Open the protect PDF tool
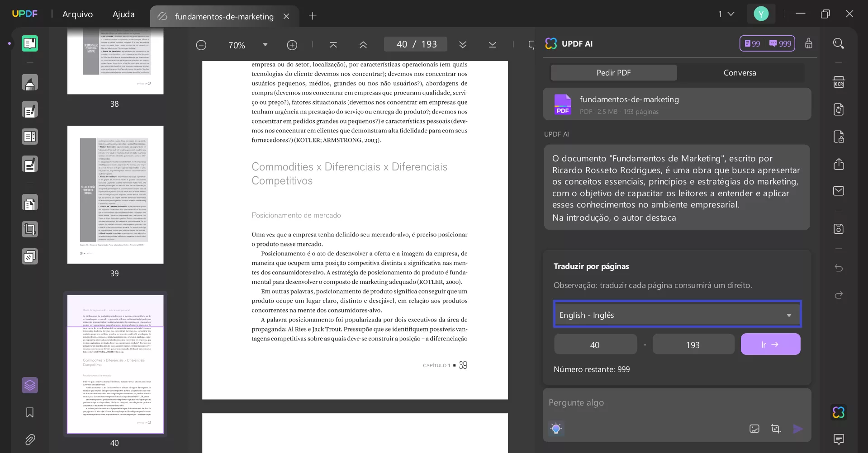868x453 pixels. pyautogui.click(x=839, y=137)
